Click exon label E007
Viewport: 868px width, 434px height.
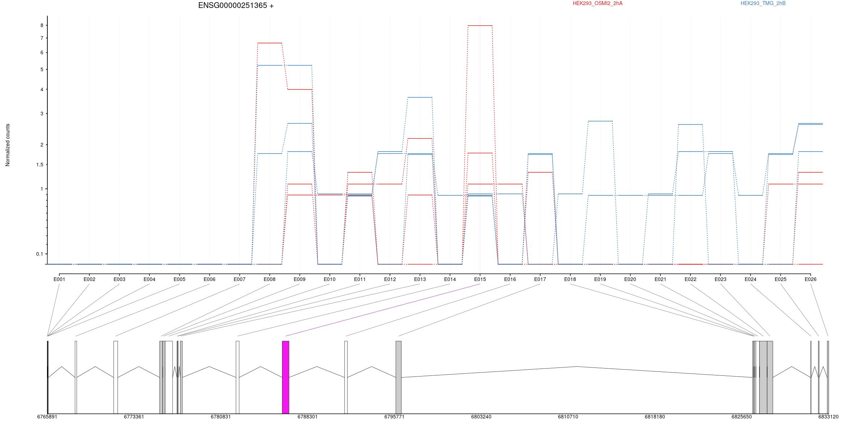pyautogui.click(x=239, y=279)
